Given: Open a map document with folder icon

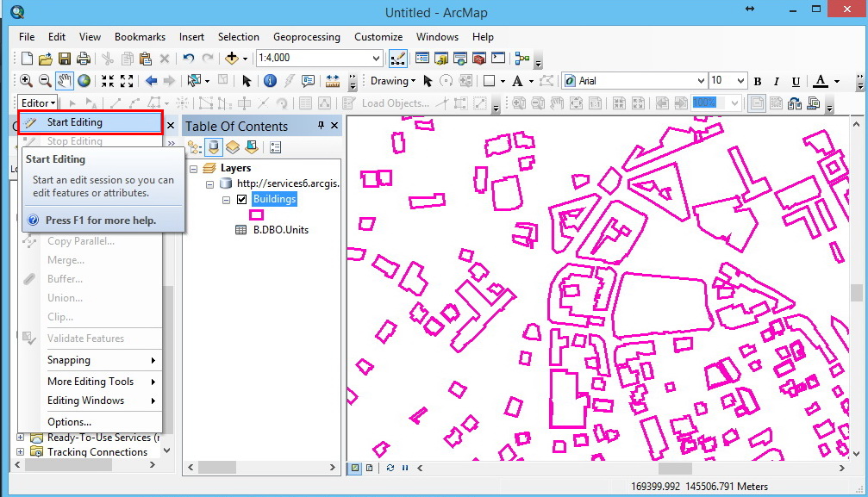Looking at the screenshot, I should click(x=46, y=58).
